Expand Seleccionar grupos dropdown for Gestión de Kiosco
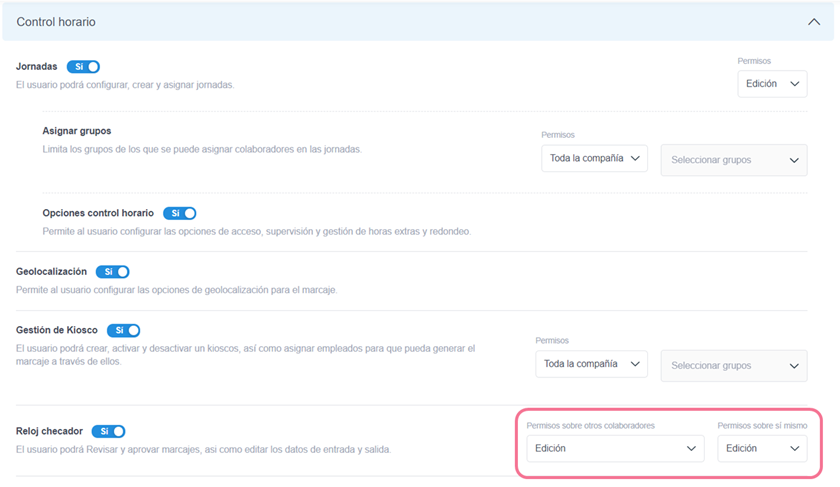Screen dimensions: 840x487 click(x=733, y=366)
